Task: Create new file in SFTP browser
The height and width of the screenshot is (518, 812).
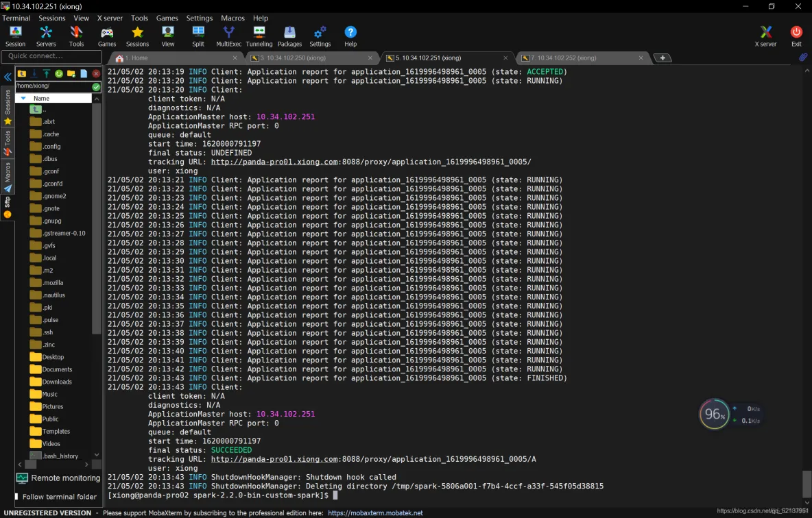Action: coord(84,73)
